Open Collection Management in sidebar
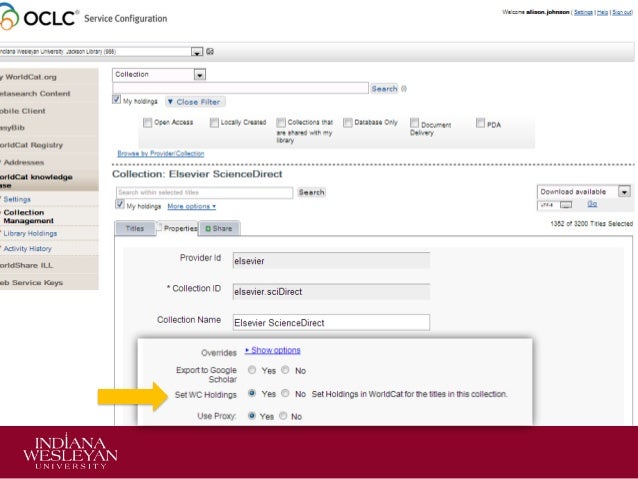This screenshot has height=479, width=638. [x=28, y=217]
